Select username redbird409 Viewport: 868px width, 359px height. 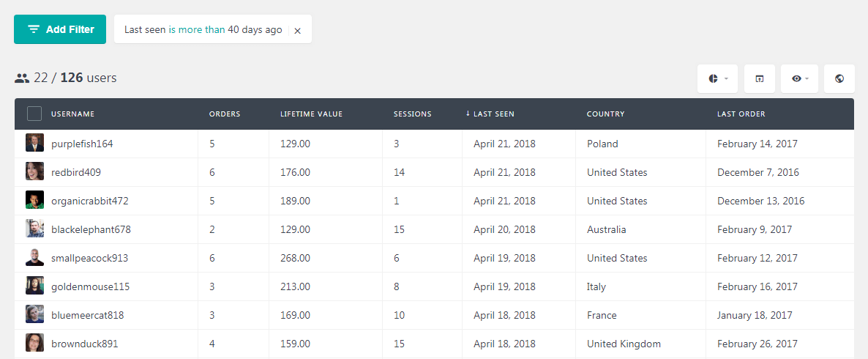76,172
